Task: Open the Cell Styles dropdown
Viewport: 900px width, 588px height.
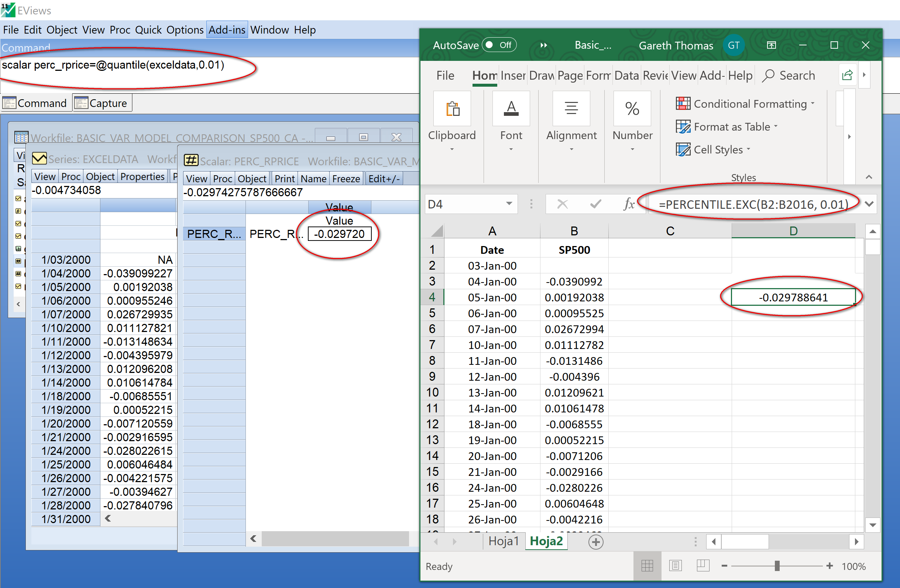Action: (748, 150)
